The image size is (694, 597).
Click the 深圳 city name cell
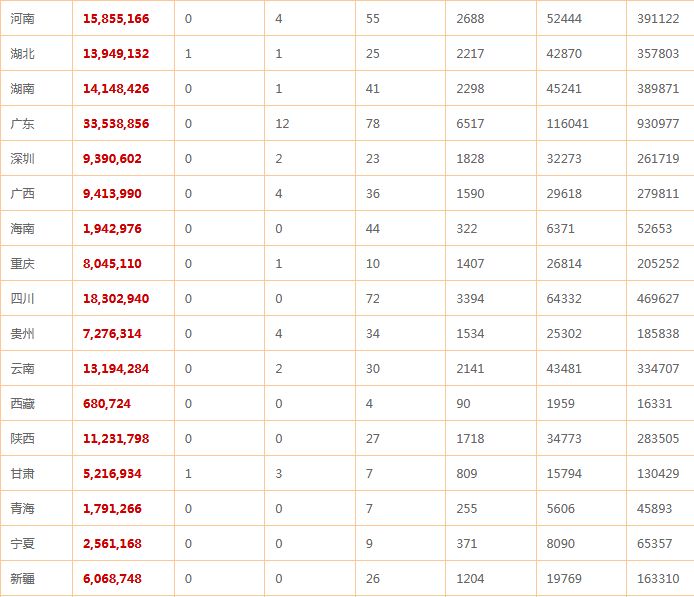point(21,158)
